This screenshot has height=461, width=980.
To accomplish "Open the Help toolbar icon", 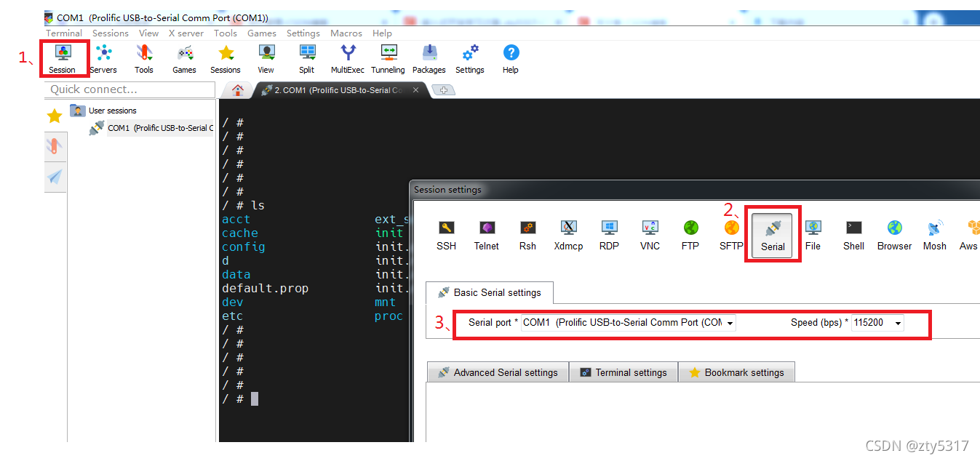I will pyautogui.click(x=511, y=59).
